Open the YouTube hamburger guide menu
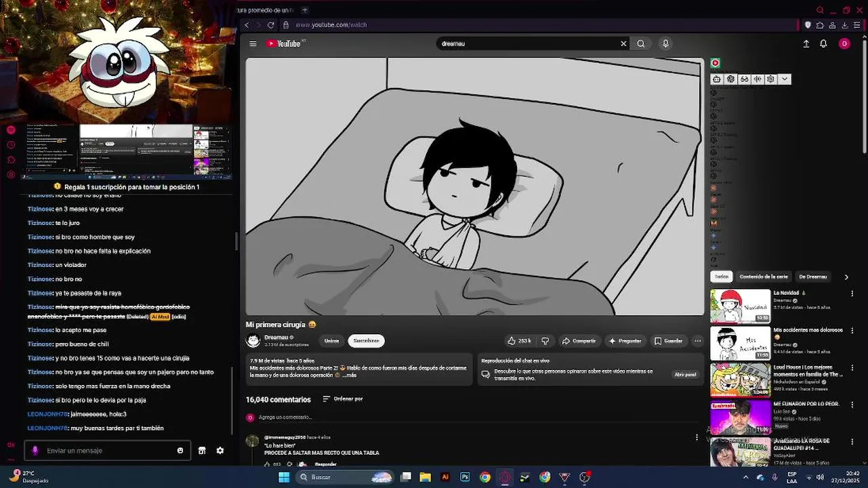The height and width of the screenshot is (488, 868). pos(253,43)
